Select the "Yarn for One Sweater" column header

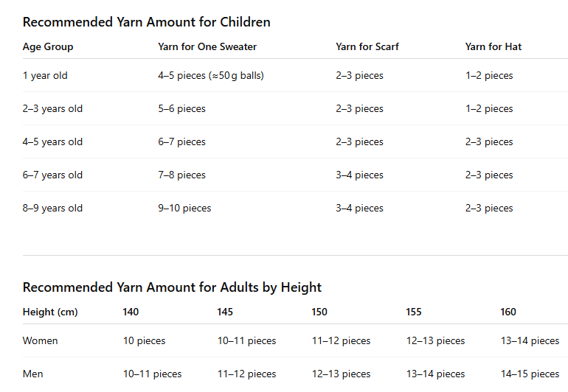coord(207,46)
